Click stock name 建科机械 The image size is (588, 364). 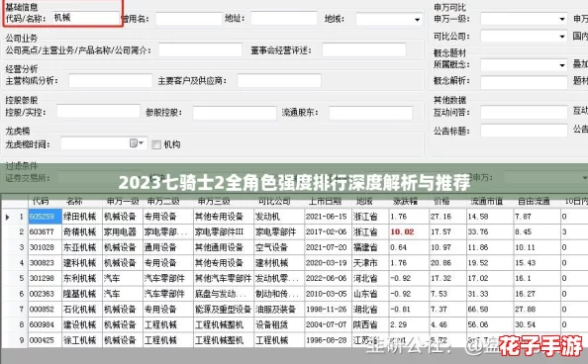pos(79,263)
